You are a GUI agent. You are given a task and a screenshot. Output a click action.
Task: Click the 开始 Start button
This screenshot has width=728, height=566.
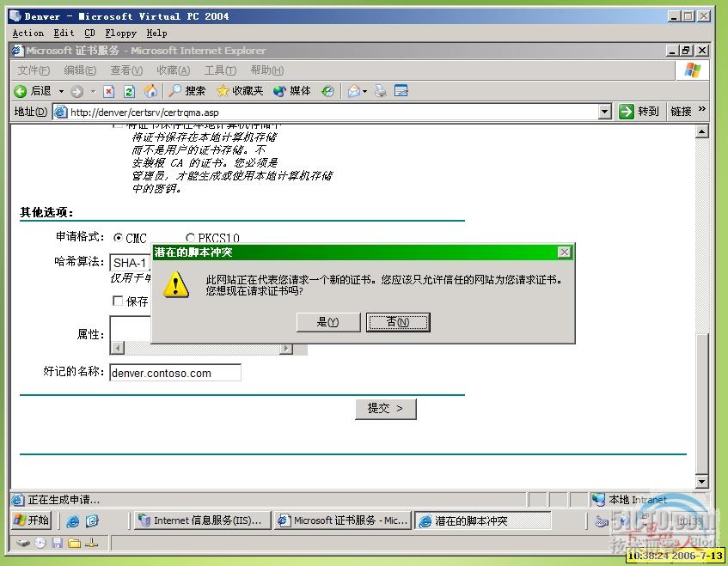(31, 520)
